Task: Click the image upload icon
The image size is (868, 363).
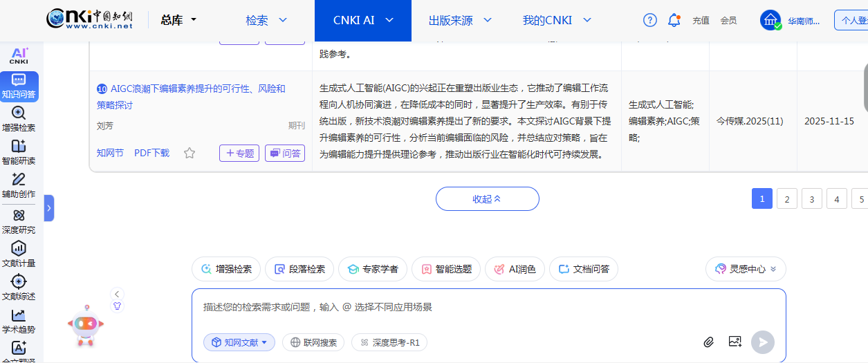Action: 735,342
